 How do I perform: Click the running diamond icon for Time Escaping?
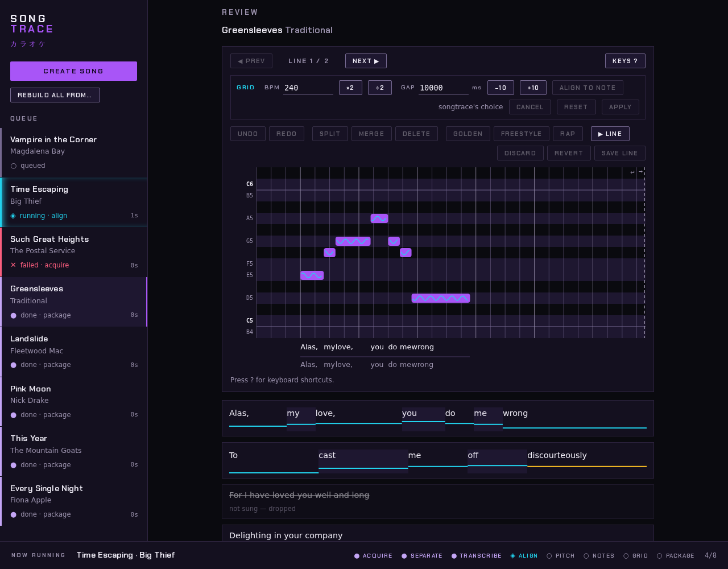(x=14, y=216)
